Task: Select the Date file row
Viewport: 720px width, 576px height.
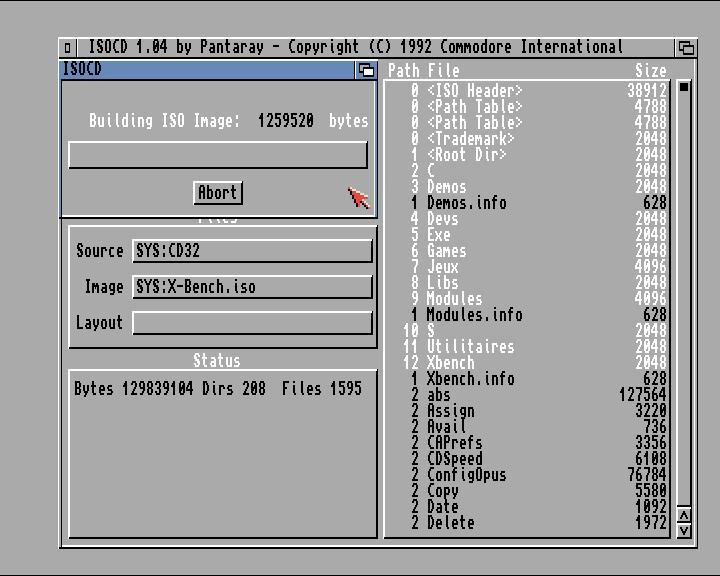Action: pyautogui.click(x=527, y=507)
